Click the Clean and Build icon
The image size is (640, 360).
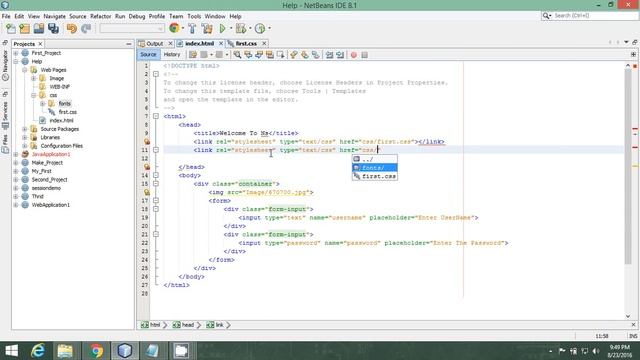point(207,29)
